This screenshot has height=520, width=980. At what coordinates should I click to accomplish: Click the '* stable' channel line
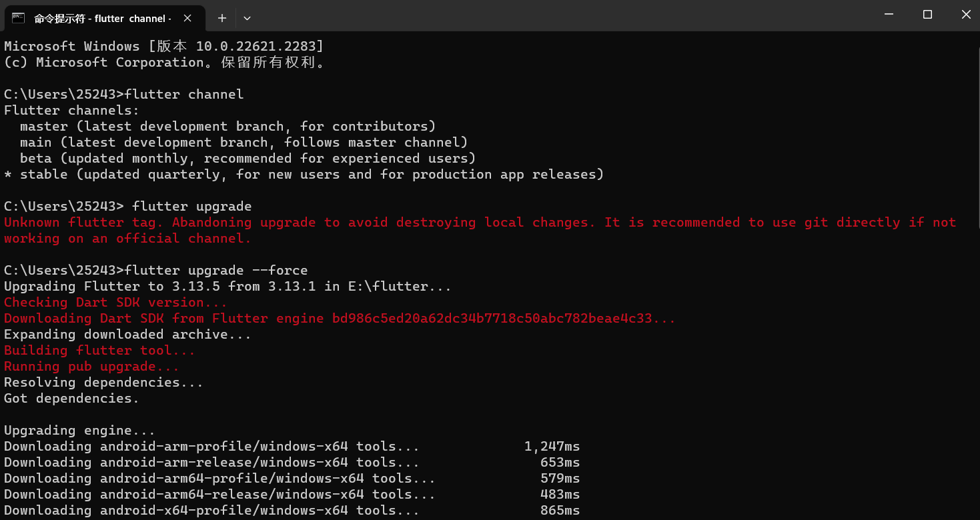pos(304,175)
